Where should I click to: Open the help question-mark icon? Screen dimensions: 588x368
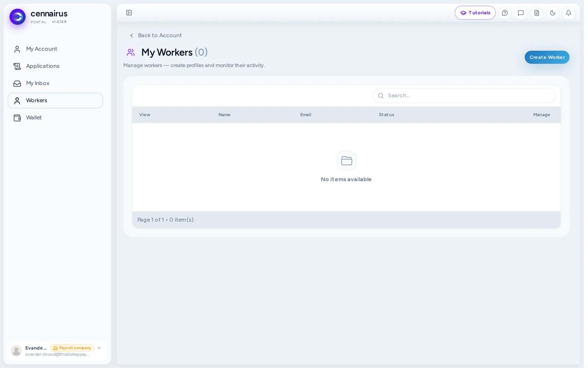pos(505,13)
